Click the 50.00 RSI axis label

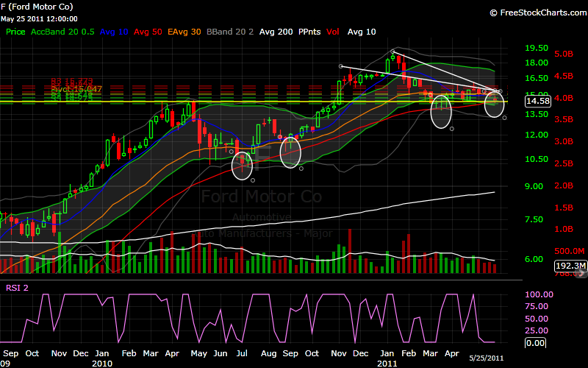(537, 319)
